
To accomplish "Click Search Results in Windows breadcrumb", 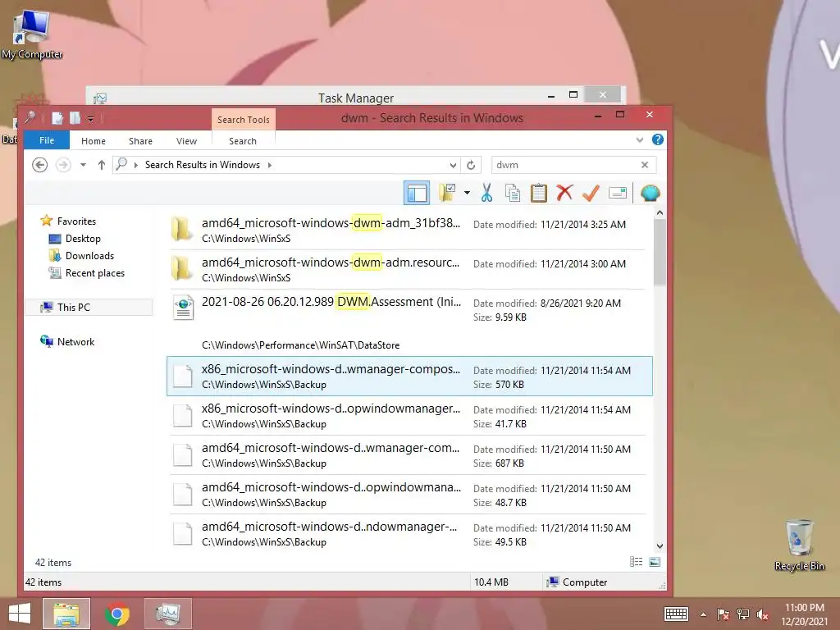I will pyautogui.click(x=203, y=165).
